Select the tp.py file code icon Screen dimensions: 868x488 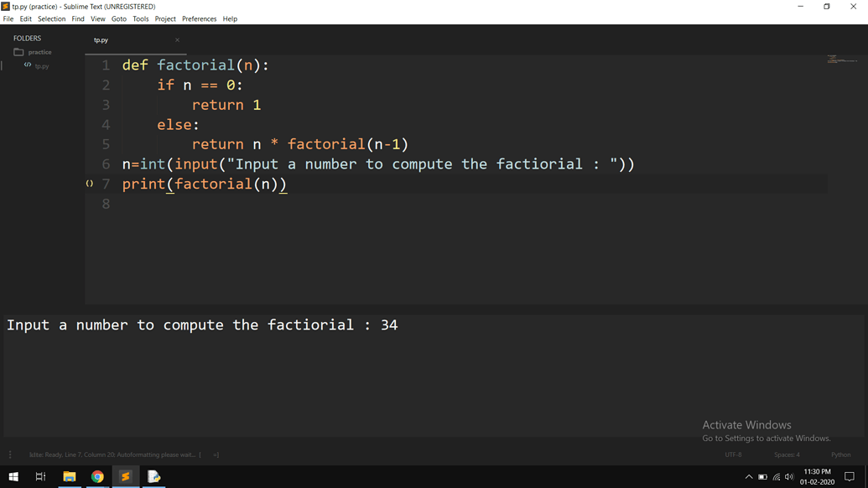click(x=27, y=65)
